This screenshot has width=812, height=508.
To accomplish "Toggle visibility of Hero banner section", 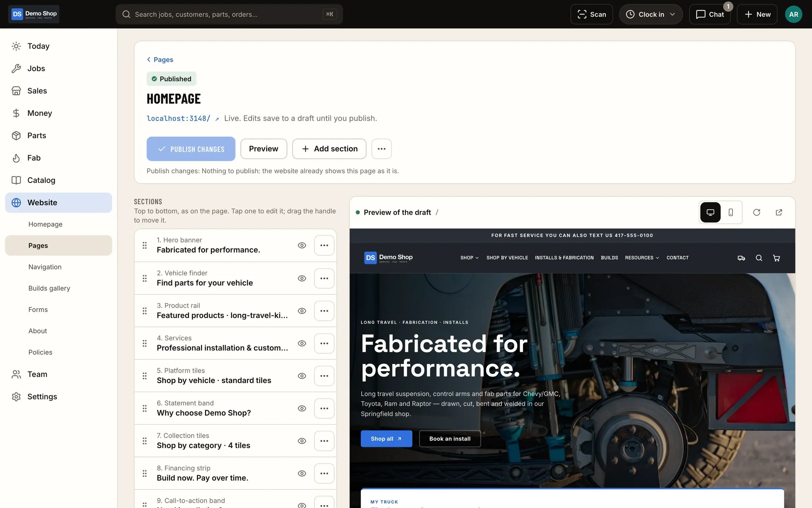I will pos(302,245).
